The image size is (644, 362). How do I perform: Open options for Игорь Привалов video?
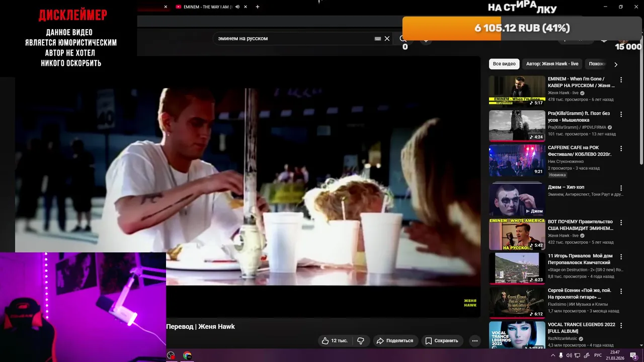point(621,257)
